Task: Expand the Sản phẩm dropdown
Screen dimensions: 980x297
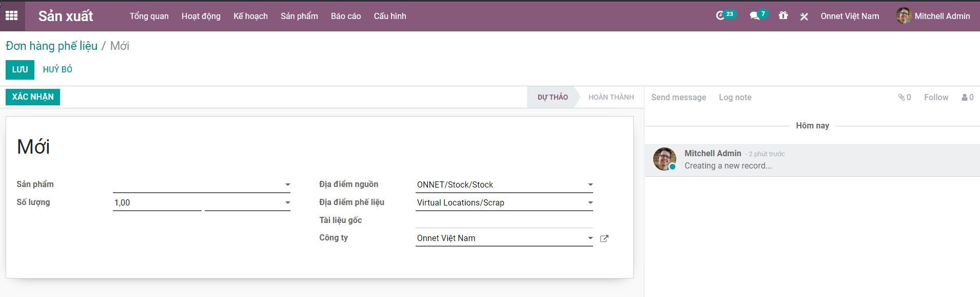Action: point(287,184)
